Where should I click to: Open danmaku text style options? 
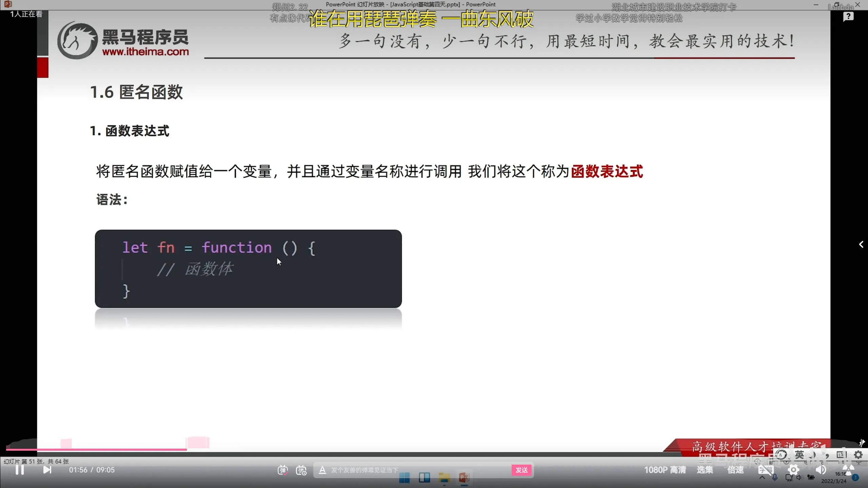point(322,470)
